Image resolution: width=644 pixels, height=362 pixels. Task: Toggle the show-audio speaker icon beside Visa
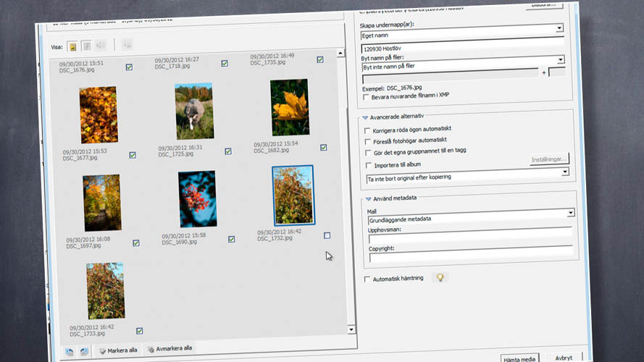click(x=100, y=45)
